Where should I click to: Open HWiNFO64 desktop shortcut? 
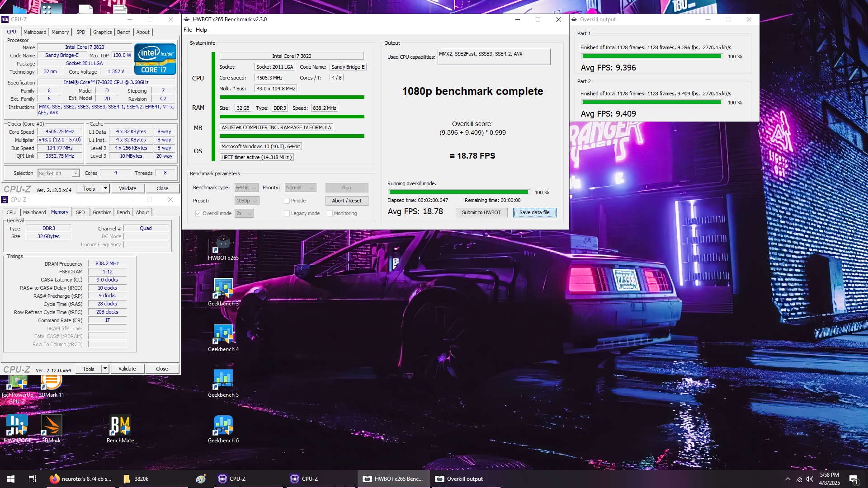click(x=17, y=429)
